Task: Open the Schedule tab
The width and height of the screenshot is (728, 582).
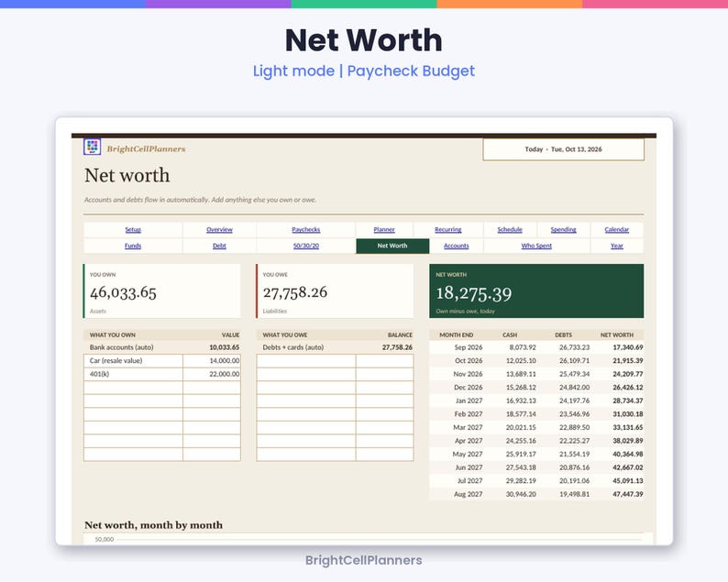Action: coord(510,230)
